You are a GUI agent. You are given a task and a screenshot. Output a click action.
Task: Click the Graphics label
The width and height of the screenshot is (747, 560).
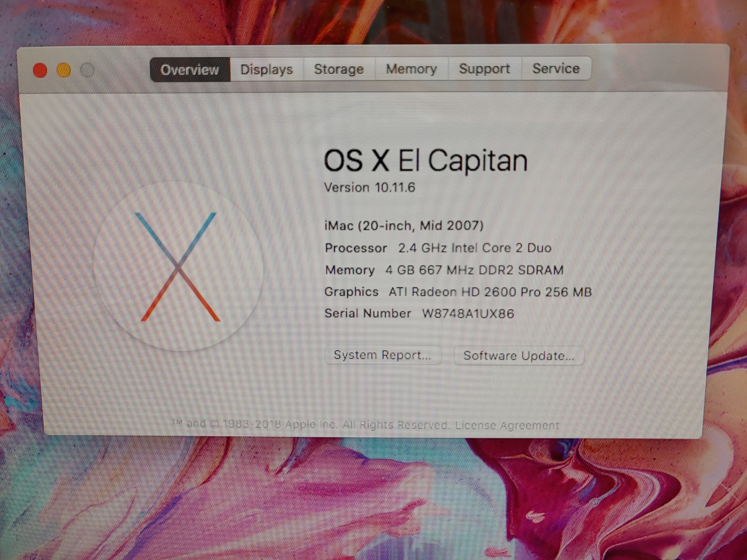pyautogui.click(x=351, y=292)
